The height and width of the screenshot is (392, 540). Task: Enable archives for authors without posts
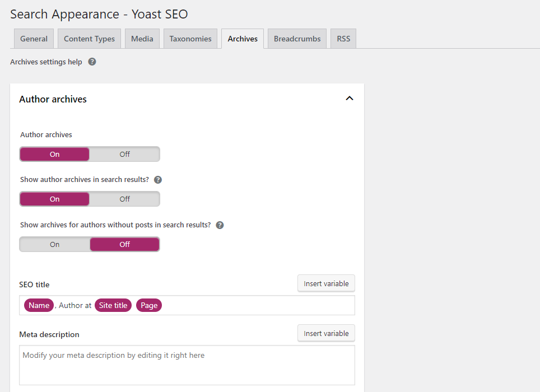[x=54, y=244]
